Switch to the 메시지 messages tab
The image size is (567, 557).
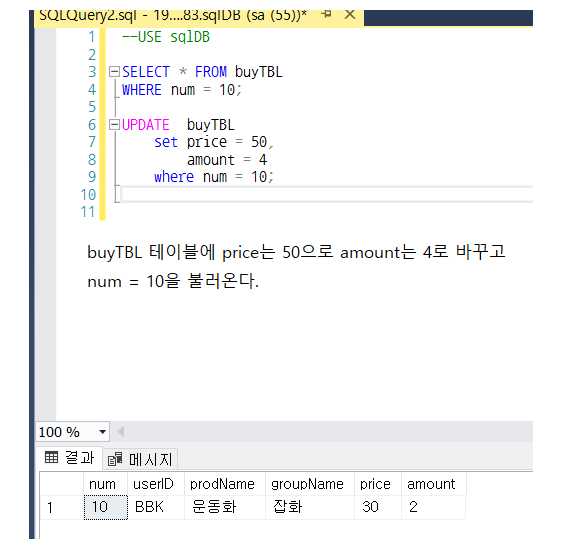140,459
